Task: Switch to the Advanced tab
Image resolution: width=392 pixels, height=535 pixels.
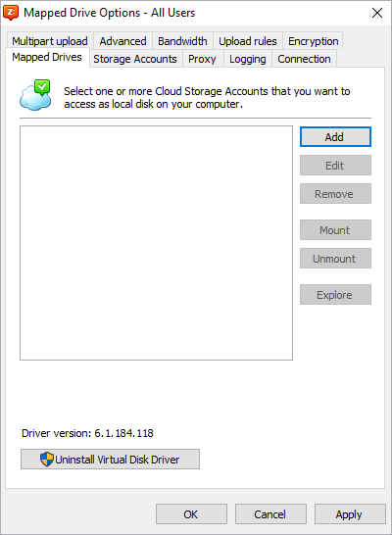Action: coord(122,41)
